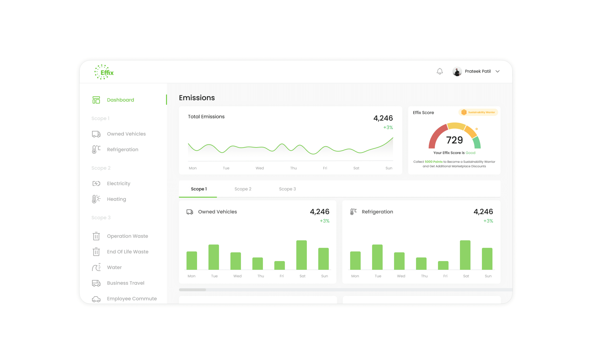
Task: Click the horizontal scrollbar thumb below the cards
Action: pyautogui.click(x=192, y=290)
